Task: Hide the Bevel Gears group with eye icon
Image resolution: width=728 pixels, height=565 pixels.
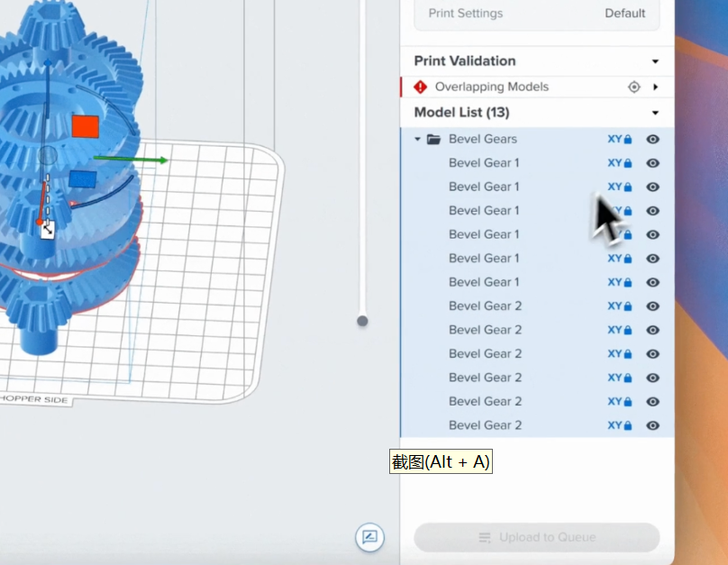Action: click(x=653, y=140)
